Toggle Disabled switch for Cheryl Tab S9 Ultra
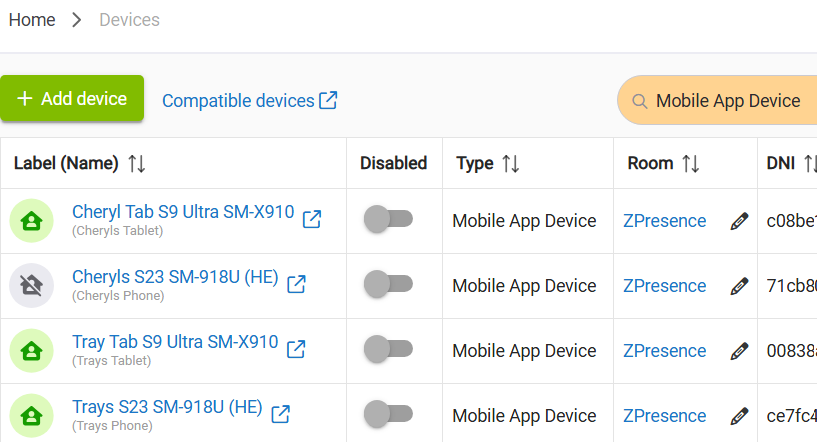This screenshot has width=817, height=442. [x=388, y=221]
